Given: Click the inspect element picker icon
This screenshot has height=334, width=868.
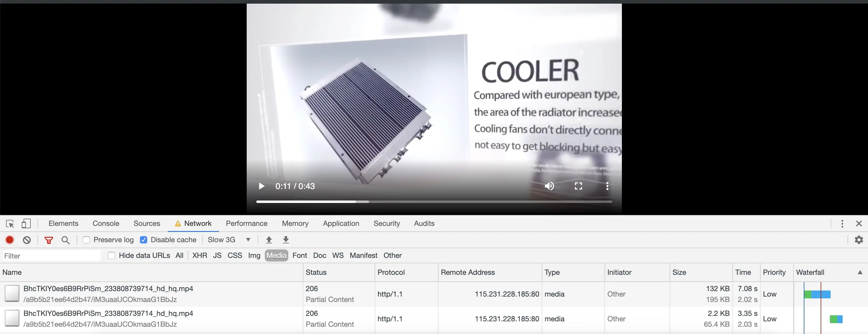Looking at the screenshot, I should [10, 224].
